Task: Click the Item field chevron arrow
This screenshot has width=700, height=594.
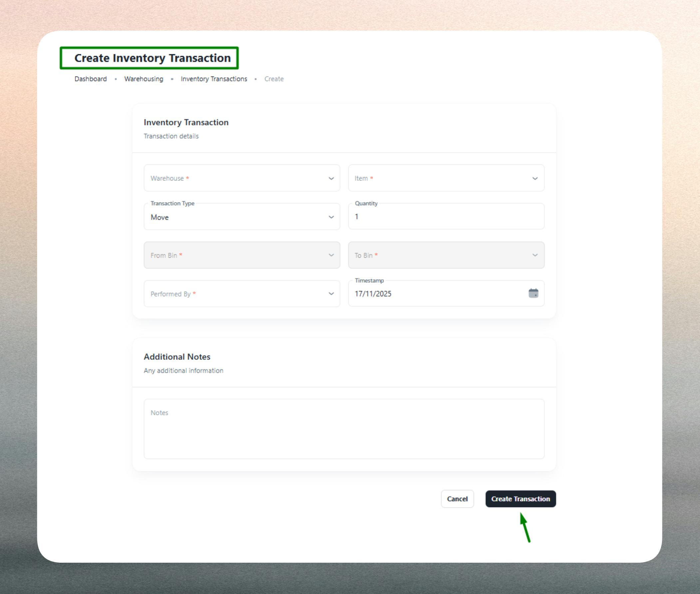Action: coord(535,178)
